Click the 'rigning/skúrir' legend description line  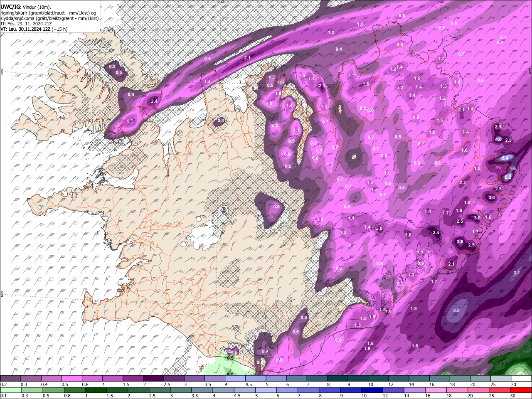(x=48, y=13)
